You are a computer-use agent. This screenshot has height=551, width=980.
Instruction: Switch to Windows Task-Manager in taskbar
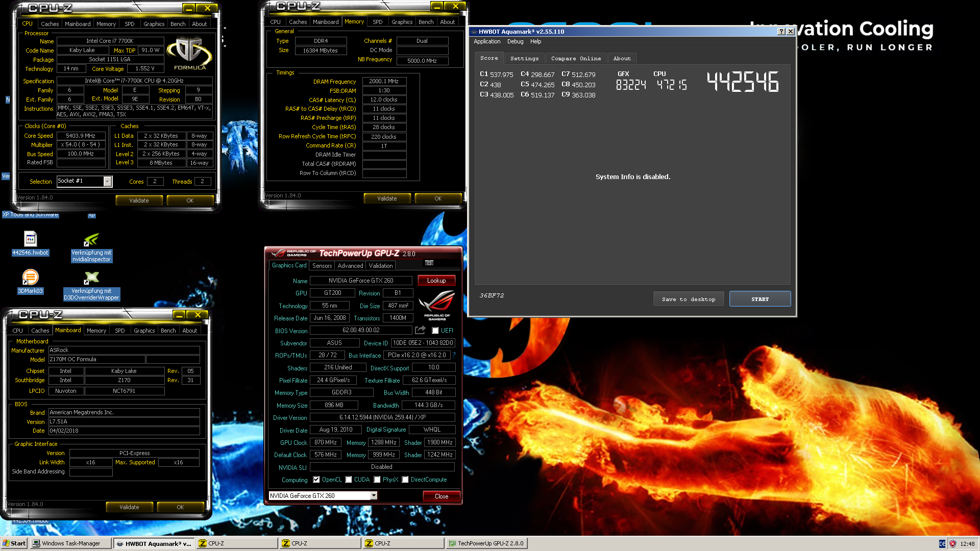(70, 543)
